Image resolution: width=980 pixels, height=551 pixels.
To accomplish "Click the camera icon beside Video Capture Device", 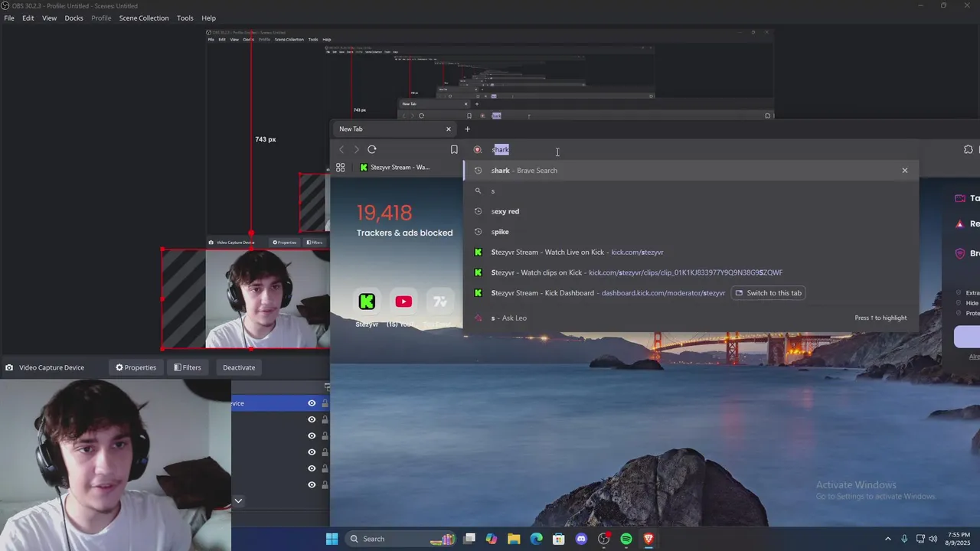I will click(x=9, y=367).
